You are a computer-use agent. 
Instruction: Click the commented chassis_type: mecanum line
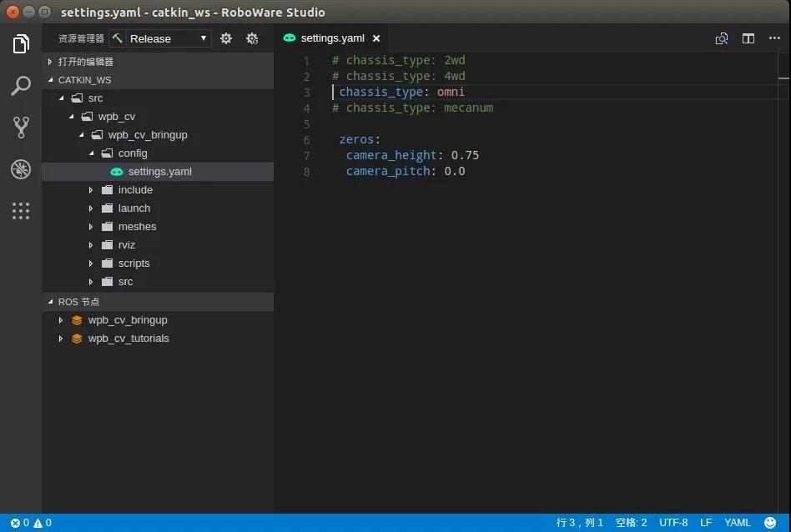413,108
